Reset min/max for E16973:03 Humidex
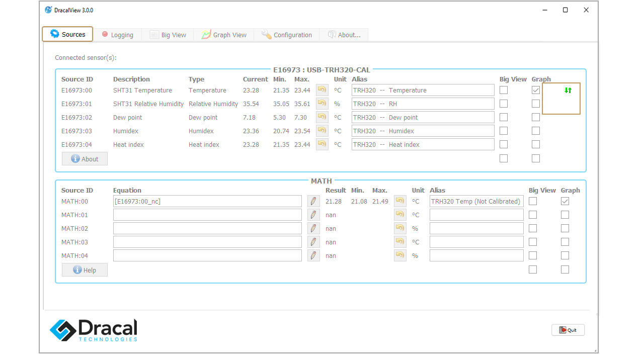 point(322,131)
